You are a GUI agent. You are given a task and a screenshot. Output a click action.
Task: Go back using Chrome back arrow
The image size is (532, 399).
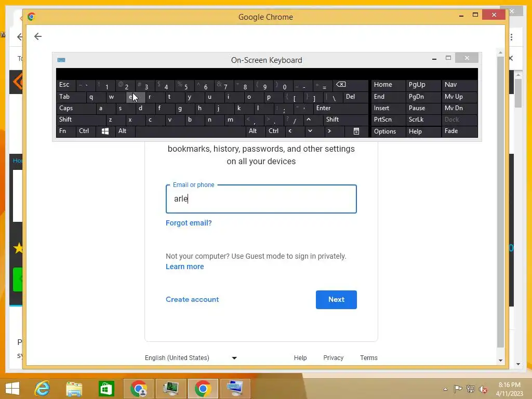coord(38,36)
